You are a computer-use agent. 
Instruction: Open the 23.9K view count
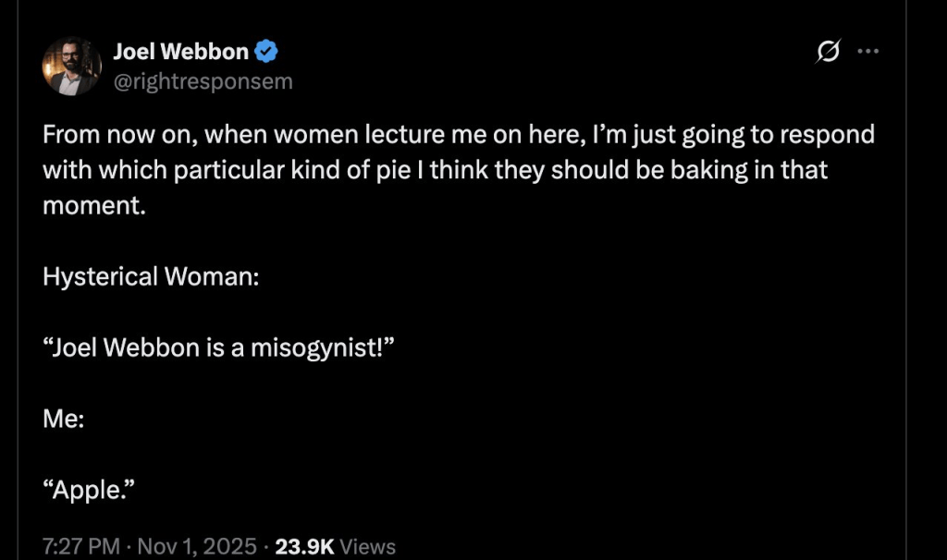pos(304,546)
